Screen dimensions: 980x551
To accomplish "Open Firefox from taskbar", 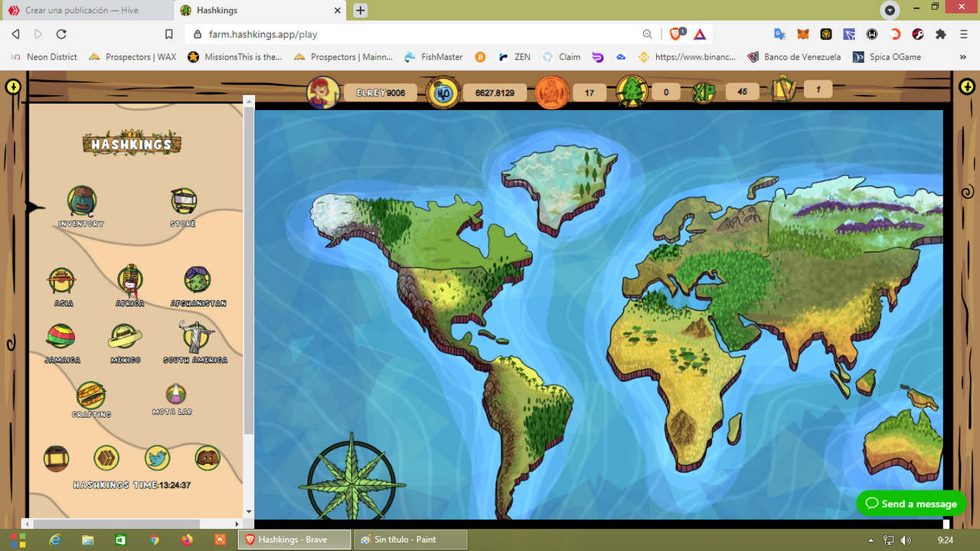I will 187,540.
